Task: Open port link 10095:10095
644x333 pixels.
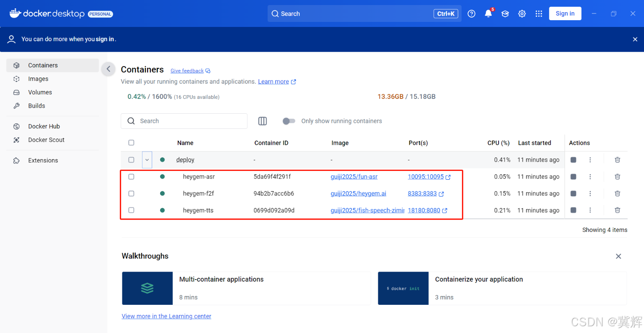Action: [x=425, y=177]
